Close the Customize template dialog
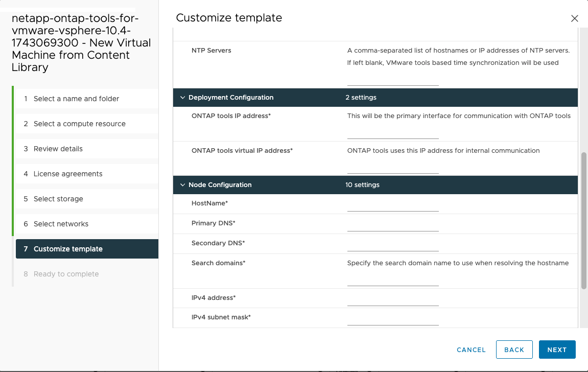This screenshot has height=372, width=588. 575,18
